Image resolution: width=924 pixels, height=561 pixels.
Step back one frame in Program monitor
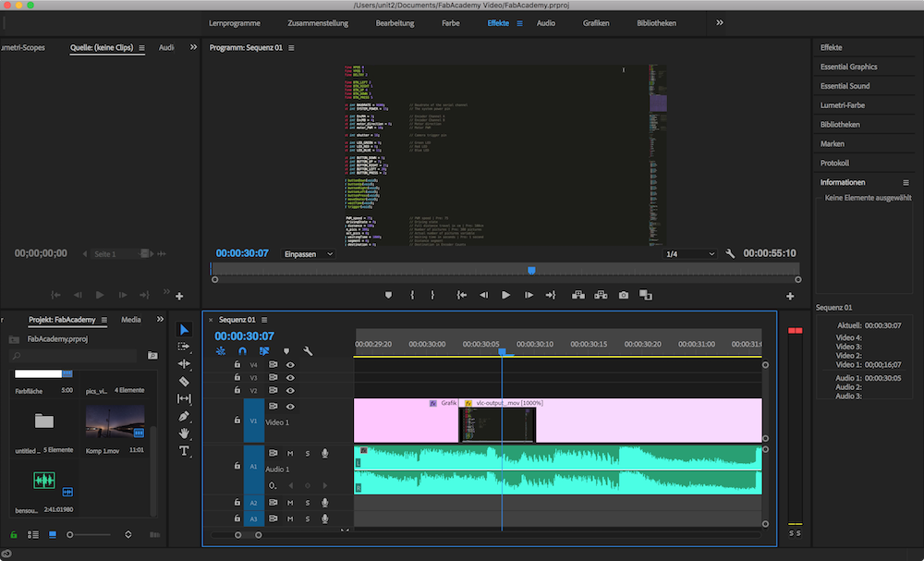coord(484,295)
